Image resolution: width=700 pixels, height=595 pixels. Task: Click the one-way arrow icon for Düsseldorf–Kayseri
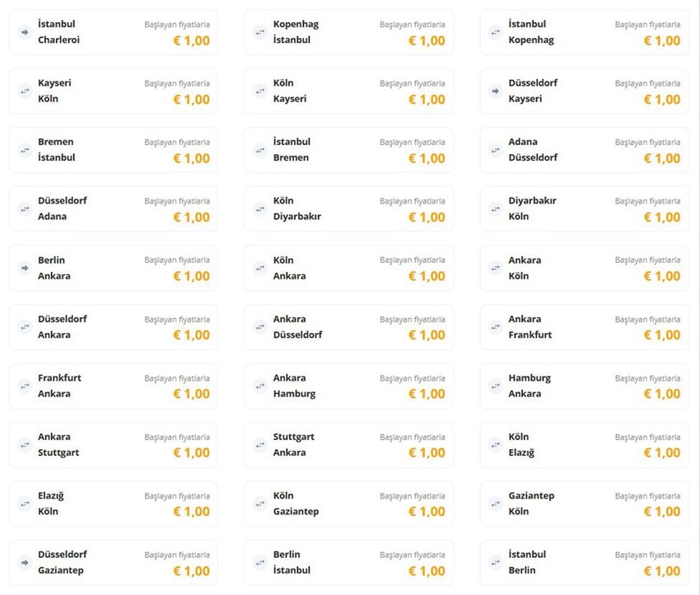[495, 91]
